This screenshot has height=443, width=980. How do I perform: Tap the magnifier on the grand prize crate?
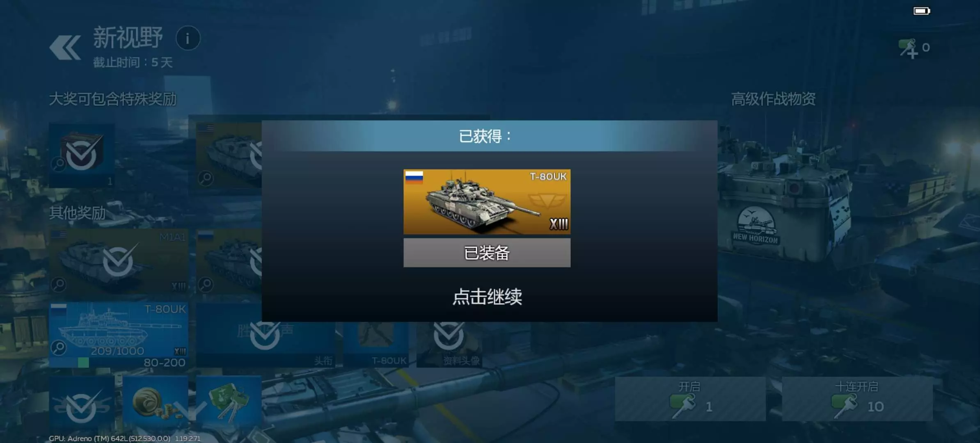click(x=59, y=164)
